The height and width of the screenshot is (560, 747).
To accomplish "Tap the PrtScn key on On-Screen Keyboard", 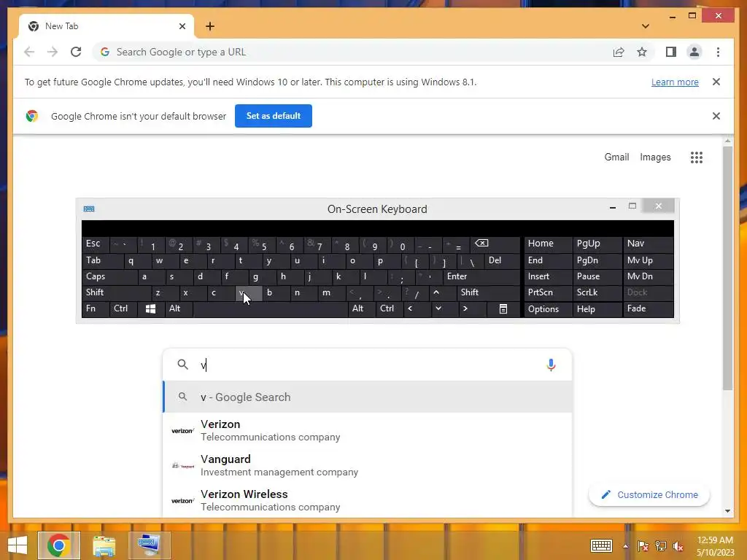I will click(548, 292).
